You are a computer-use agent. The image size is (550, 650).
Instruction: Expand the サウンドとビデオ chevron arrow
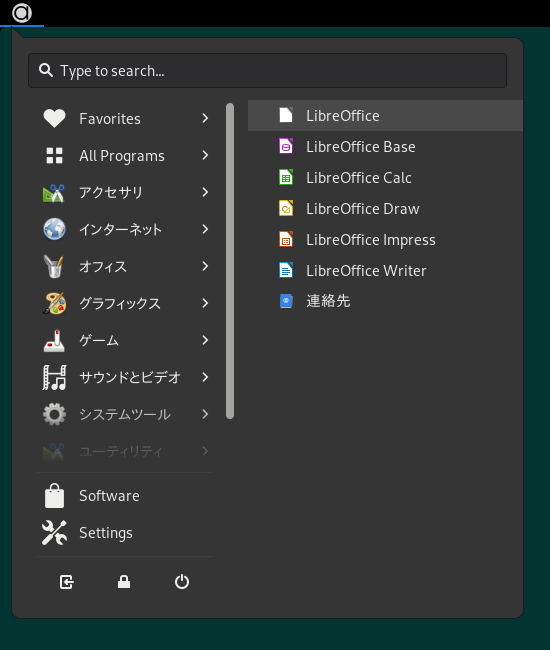pyautogui.click(x=205, y=377)
